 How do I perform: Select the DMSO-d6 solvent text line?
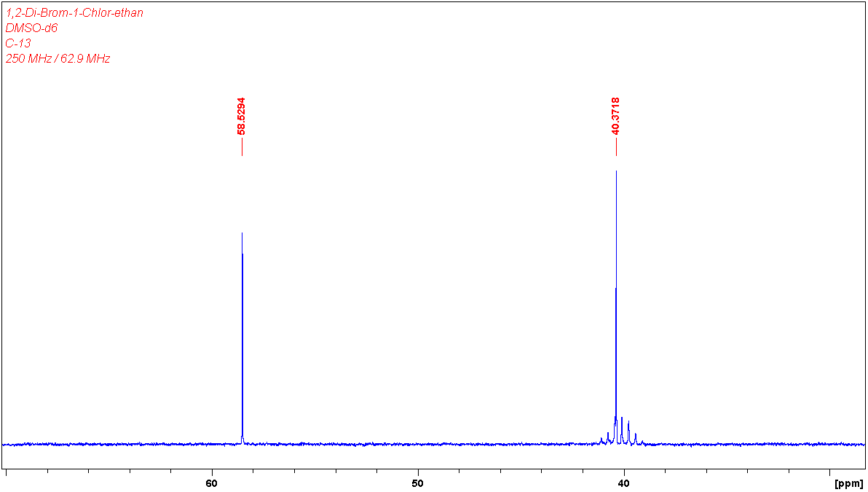coord(31,28)
